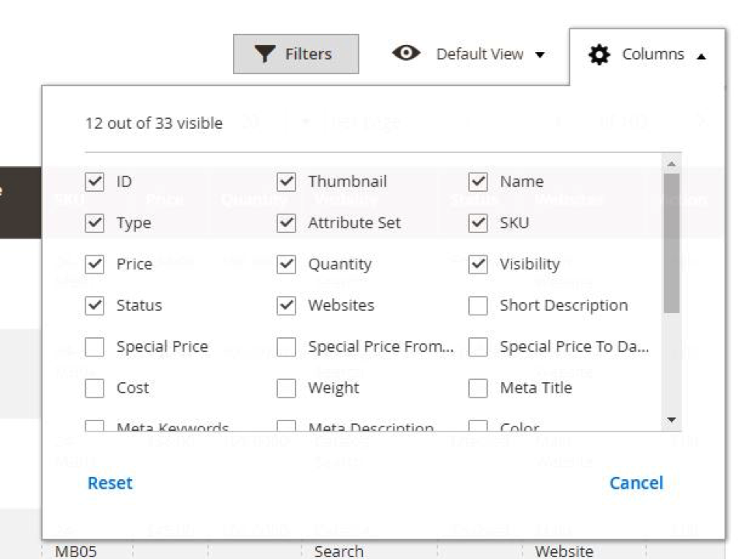Click the Reset link

coord(110,483)
